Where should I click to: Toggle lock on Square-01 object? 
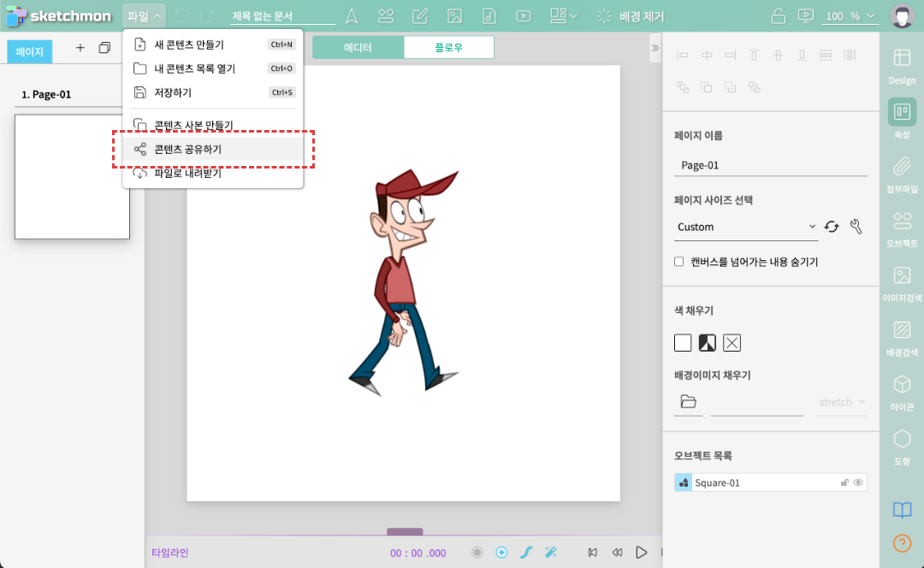tap(844, 482)
